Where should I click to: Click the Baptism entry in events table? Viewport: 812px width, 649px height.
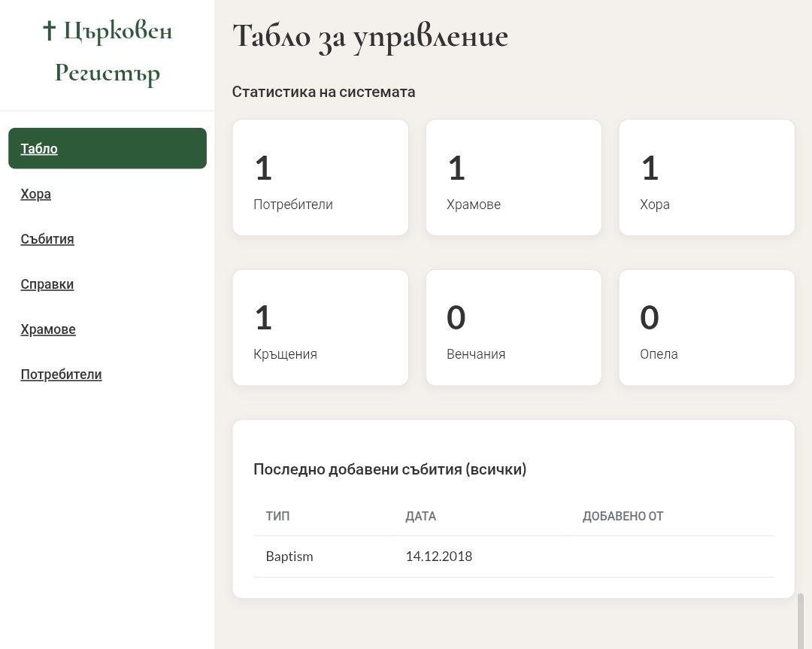(x=289, y=557)
